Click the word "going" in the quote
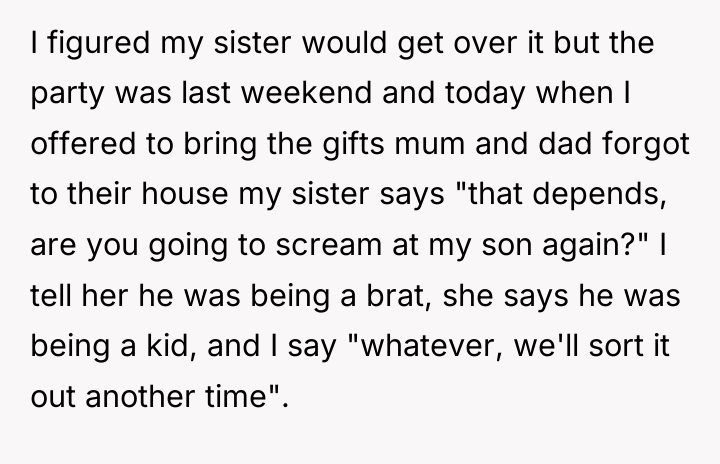This screenshot has height=464, width=720. coord(188,246)
